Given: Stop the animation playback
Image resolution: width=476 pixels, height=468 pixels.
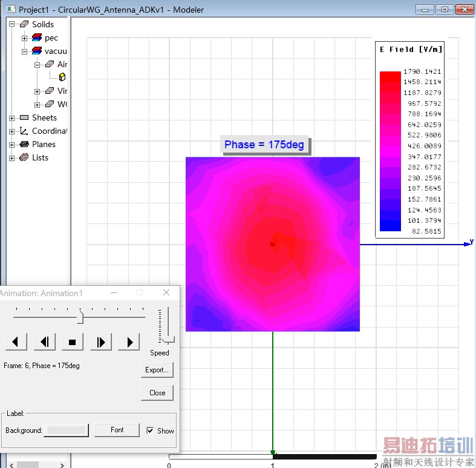Looking at the screenshot, I should coord(73,342).
